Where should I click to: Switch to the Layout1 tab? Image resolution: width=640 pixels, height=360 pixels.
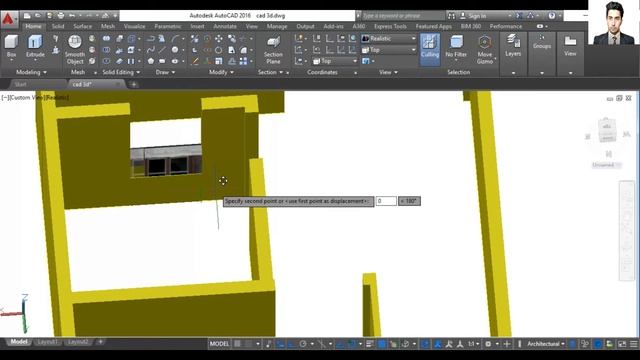click(x=47, y=342)
